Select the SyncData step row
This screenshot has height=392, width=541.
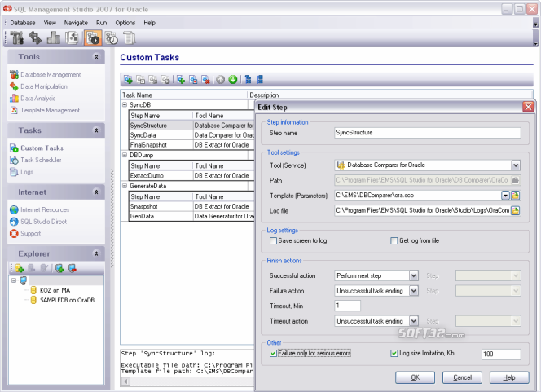coord(191,135)
